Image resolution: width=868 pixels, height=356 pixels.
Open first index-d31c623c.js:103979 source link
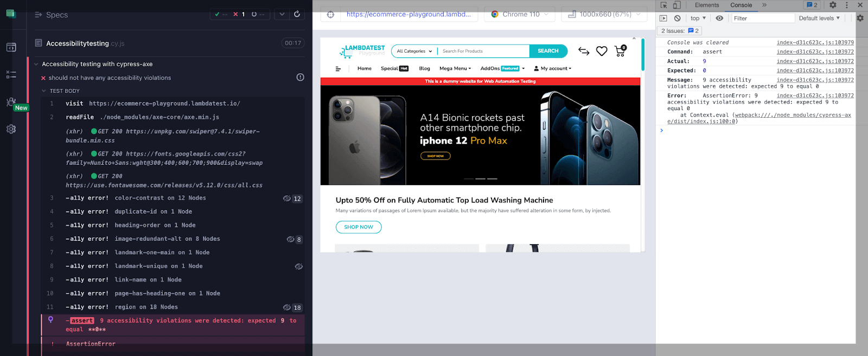coord(815,42)
